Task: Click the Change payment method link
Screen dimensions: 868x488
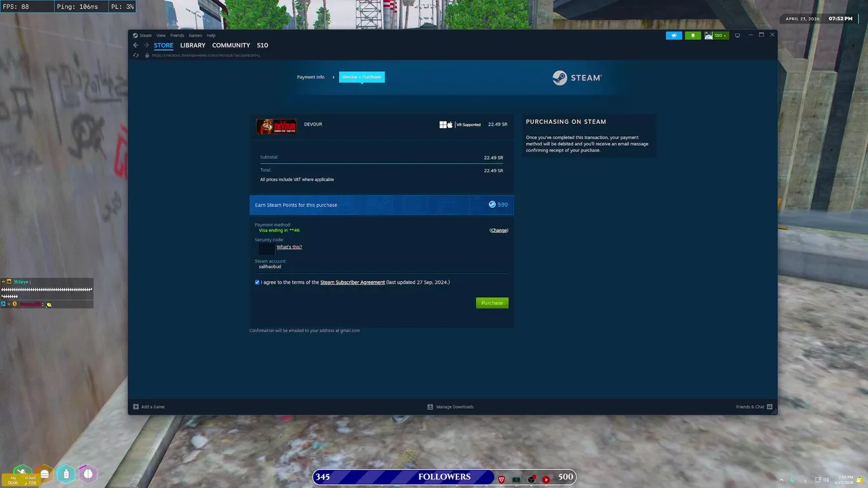Action: (498, 230)
